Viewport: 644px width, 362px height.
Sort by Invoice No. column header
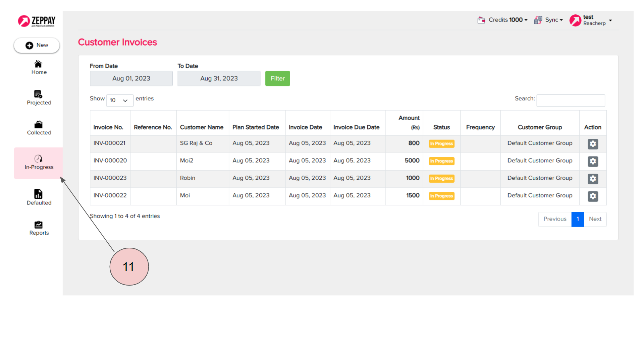coord(108,127)
